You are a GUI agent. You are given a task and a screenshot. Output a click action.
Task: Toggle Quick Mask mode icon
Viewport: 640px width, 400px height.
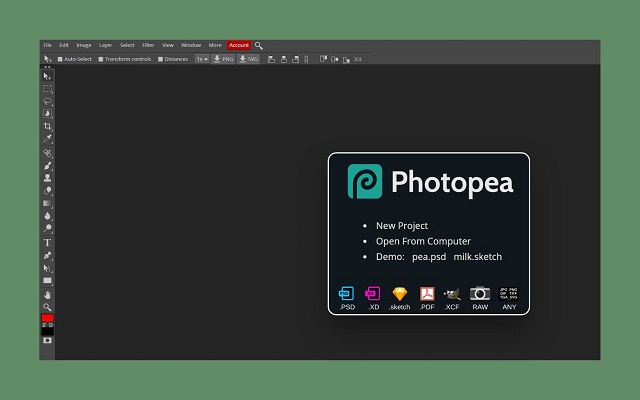coord(47,340)
